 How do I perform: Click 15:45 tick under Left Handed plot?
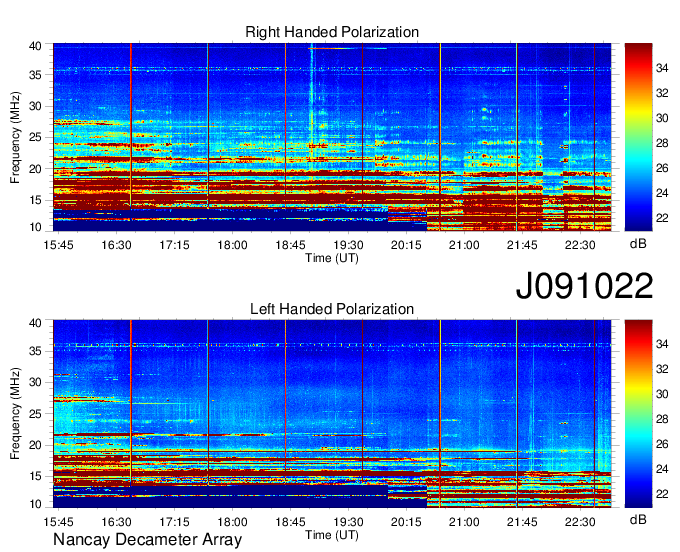(x=59, y=521)
